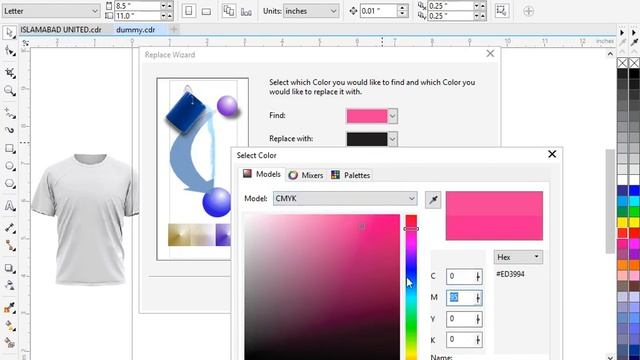Select the Color Eyedropper tool in toolbox
Screen dimensions: 640x360
[9, 307]
